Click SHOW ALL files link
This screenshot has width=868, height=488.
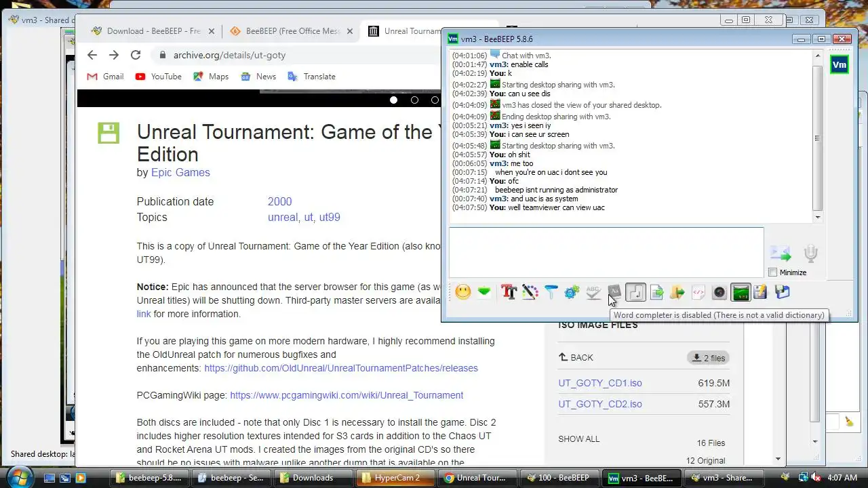(579, 439)
